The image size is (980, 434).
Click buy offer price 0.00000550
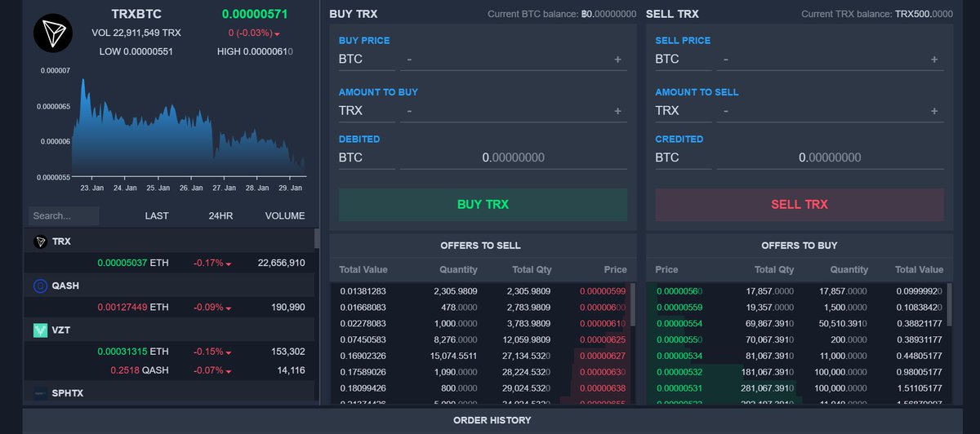(x=679, y=339)
